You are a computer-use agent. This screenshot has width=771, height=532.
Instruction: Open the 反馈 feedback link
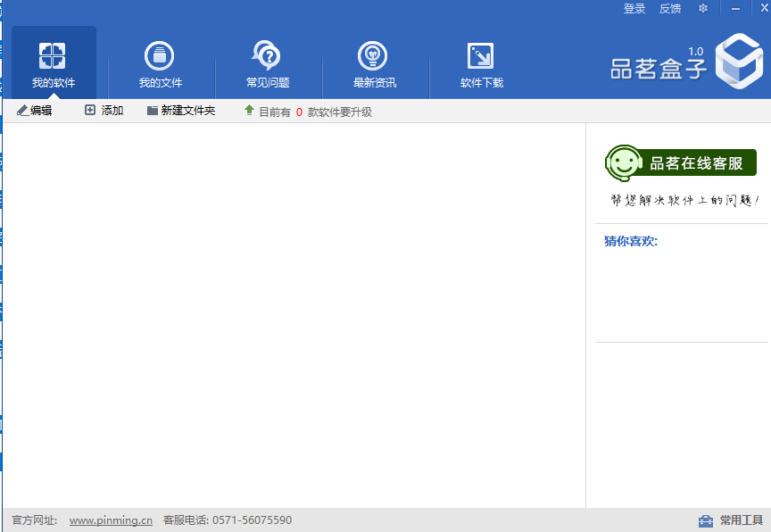[669, 8]
